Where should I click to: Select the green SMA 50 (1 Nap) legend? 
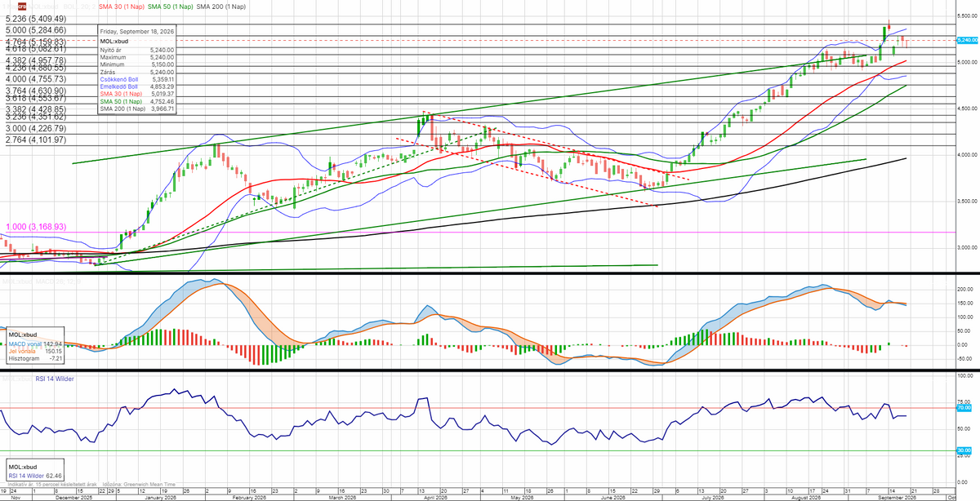[170, 7]
